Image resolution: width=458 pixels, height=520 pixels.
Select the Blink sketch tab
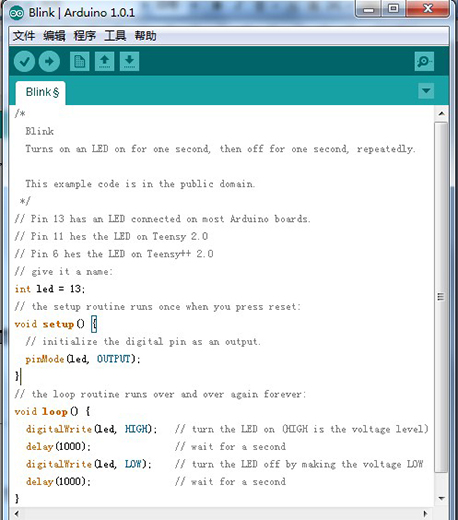click(x=41, y=93)
